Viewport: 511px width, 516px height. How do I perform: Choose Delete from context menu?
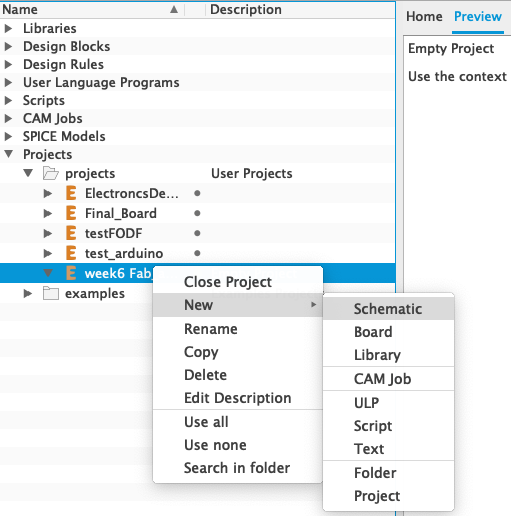point(238,375)
